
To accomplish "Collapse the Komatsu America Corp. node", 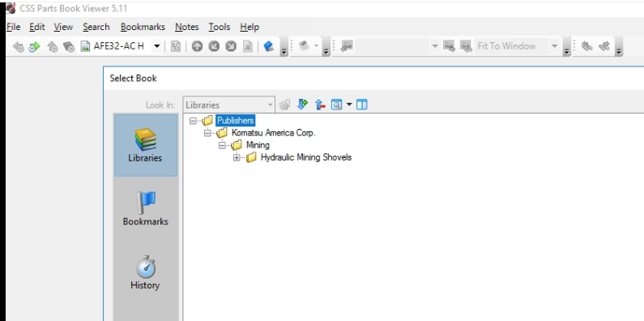I will 207,133.
